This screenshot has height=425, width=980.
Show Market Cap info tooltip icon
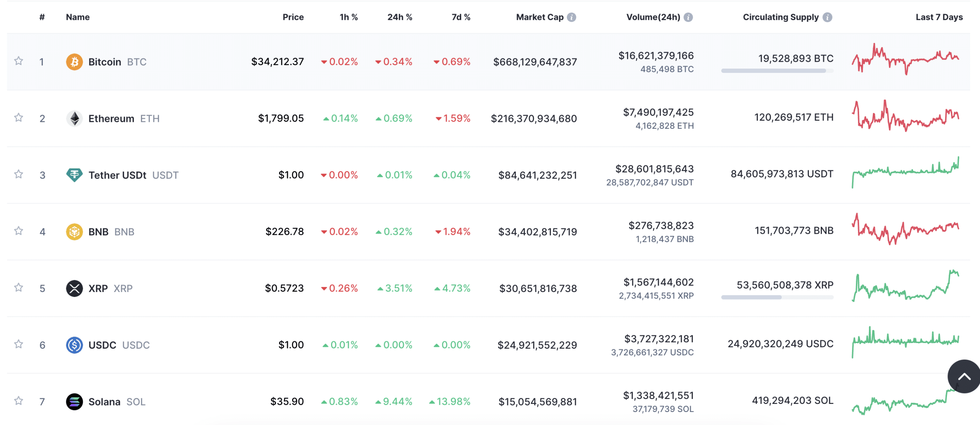(x=572, y=17)
